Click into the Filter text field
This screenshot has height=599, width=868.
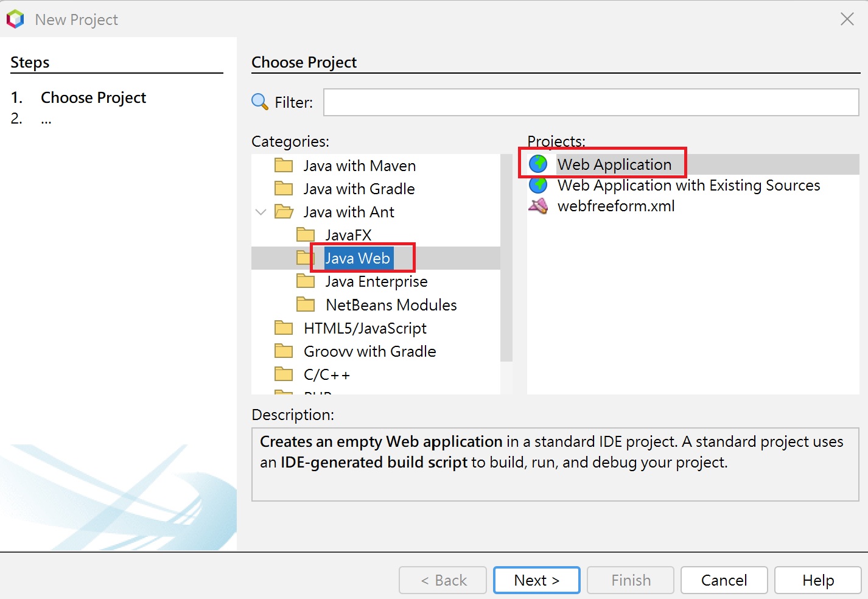tap(591, 102)
